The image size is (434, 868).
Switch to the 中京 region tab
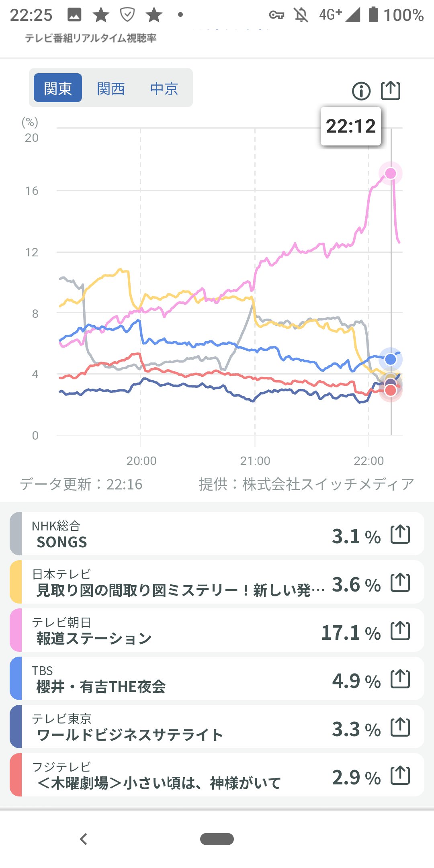tap(164, 88)
